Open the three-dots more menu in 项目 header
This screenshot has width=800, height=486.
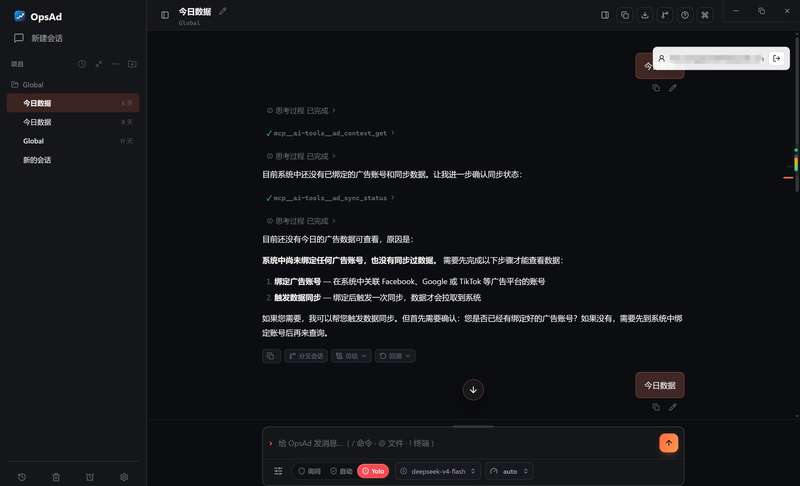click(x=115, y=64)
